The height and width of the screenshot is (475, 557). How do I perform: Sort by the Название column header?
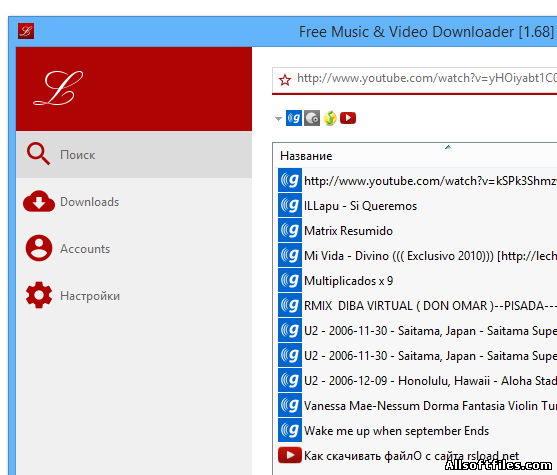click(415, 156)
